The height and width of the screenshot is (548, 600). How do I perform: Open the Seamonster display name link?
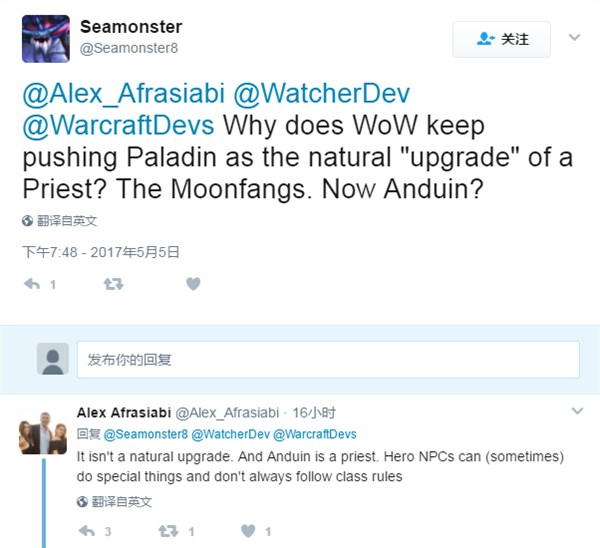click(131, 27)
